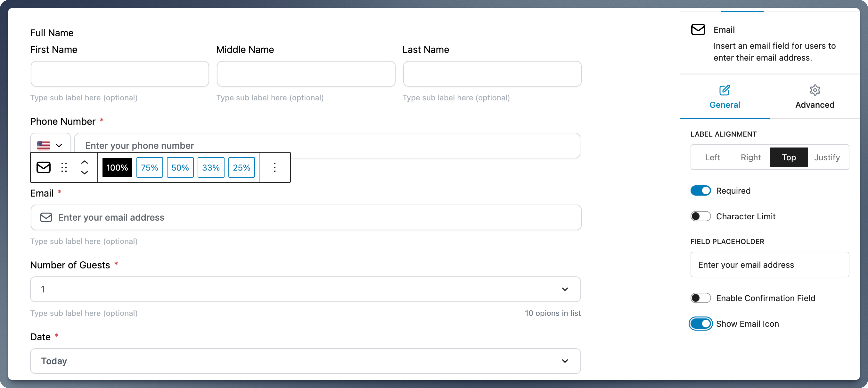Viewport: 868px width, 388px height.
Task: Open the Date dropdown showing Today
Action: 305,361
